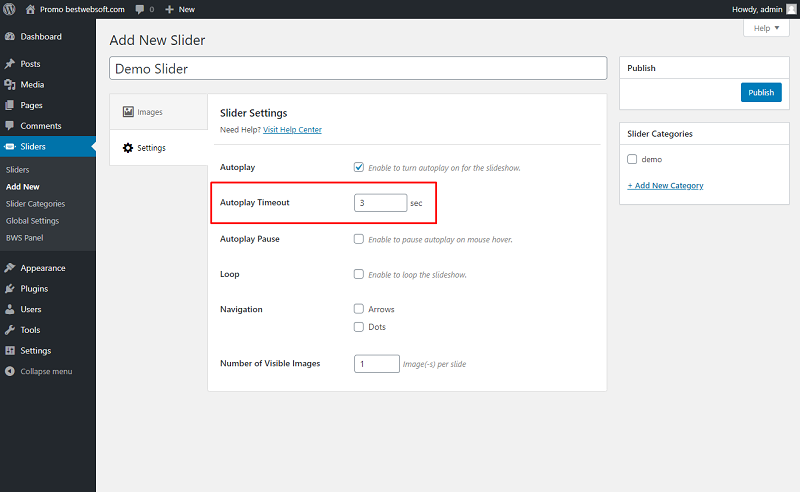Click the Pages icon in sidebar
The height and width of the screenshot is (492, 800).
coord(10,105)
